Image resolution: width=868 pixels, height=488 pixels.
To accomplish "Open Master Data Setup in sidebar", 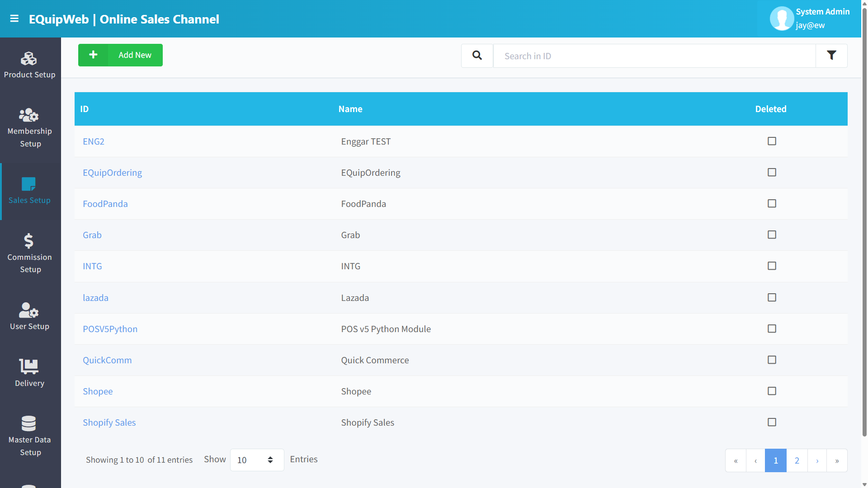I will click(30, 436).
